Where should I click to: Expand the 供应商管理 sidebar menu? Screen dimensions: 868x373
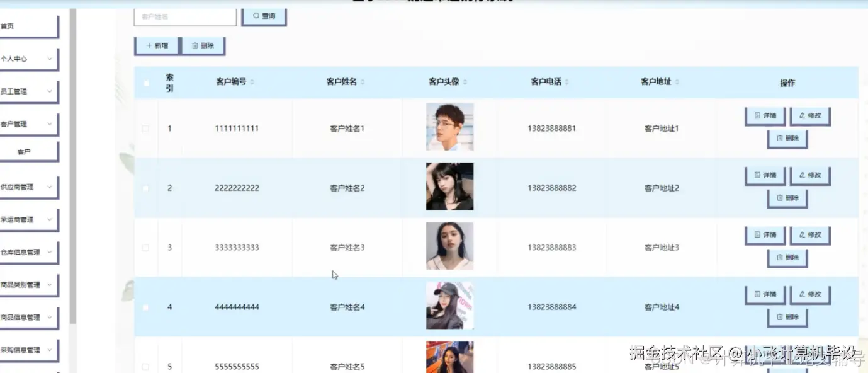[x=28, y=187]
